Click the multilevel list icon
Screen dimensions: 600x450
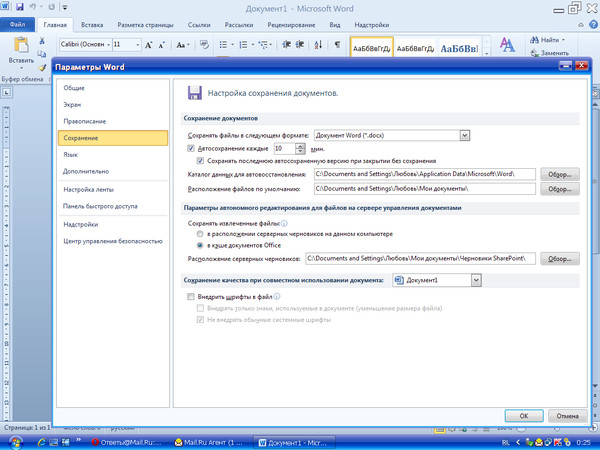tap(263, 45)
